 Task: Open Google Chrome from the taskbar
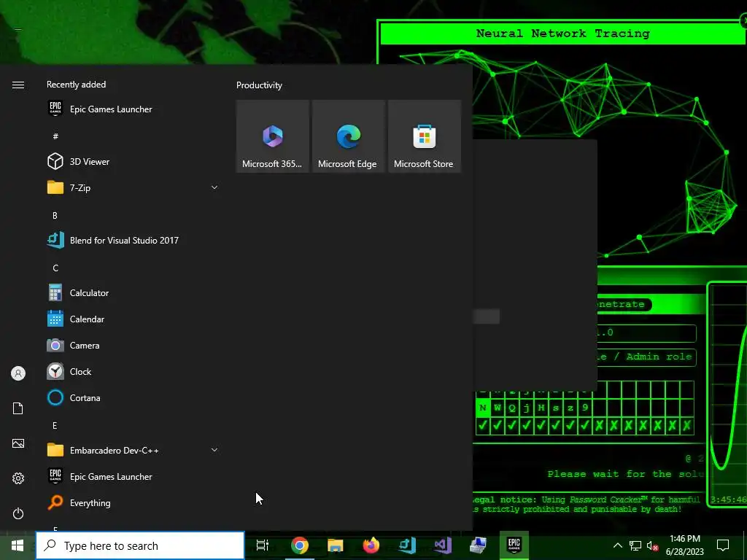pos(300,545)
